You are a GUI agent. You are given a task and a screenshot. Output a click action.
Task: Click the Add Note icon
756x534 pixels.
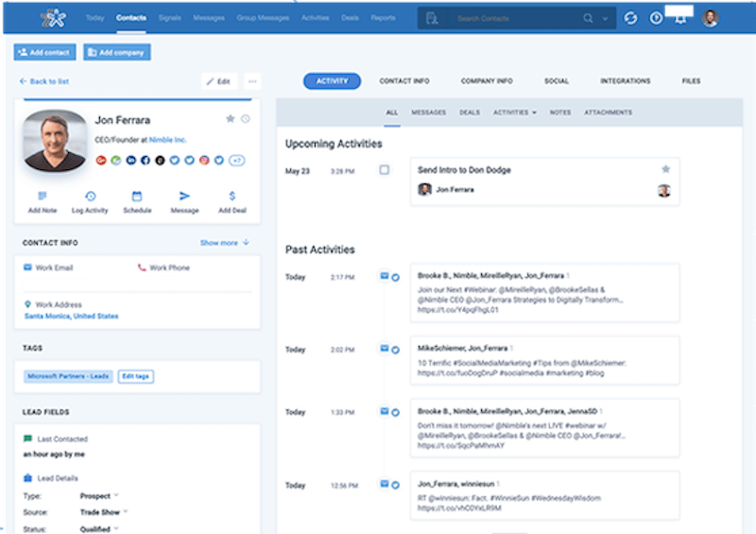[x=42, y=196]
